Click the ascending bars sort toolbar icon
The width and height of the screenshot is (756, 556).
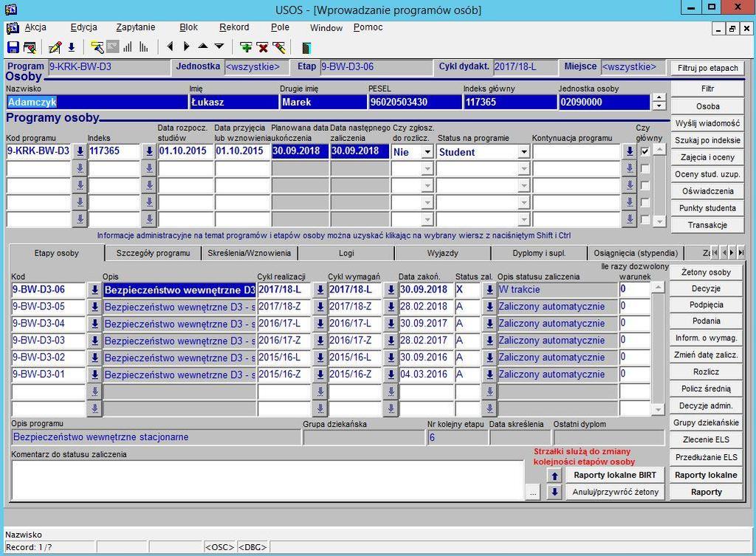click(128, 47)
